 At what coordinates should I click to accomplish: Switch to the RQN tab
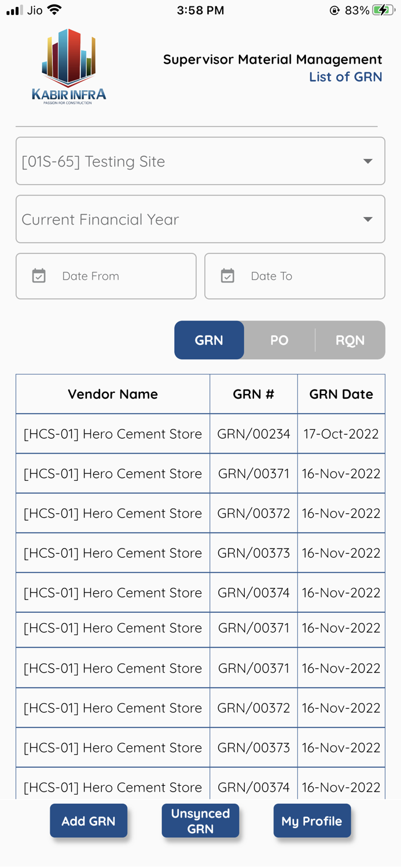pos(350,340)
